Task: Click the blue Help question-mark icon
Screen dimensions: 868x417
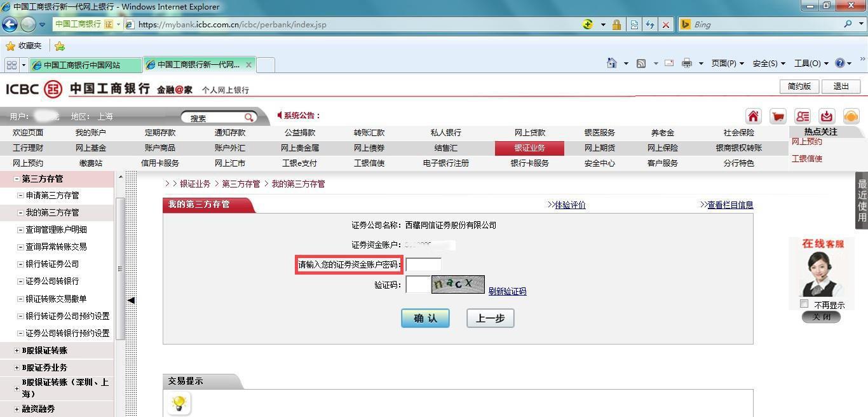Action: pos(840,63)
